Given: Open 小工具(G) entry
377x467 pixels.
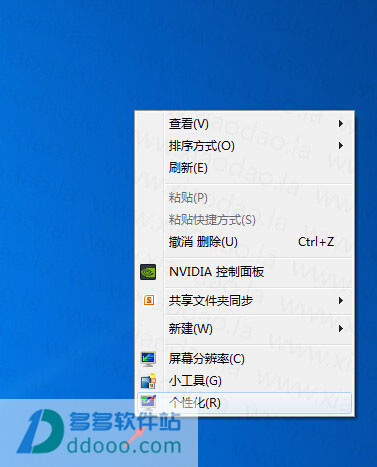Looking at the screenshot, I should point(244,381).
